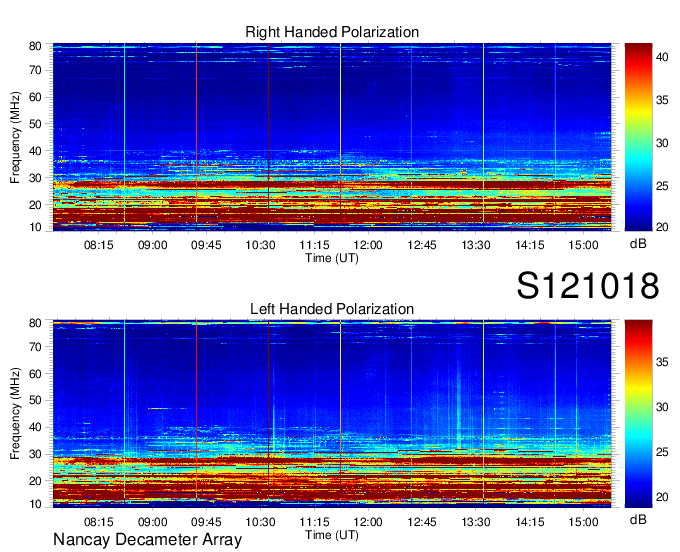
Task: Click the right-handed spectrogram plot
Action: 332,137
